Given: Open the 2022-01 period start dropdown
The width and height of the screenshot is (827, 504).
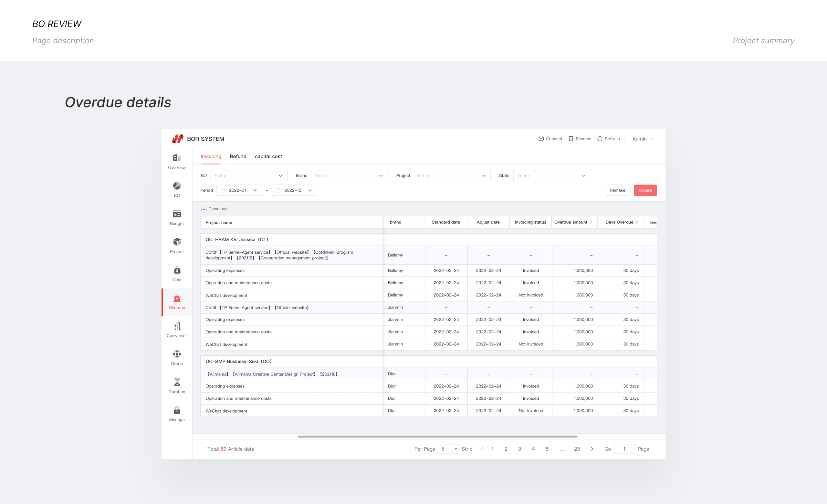Looking at the screenshot, I should (x=239, y=190).
